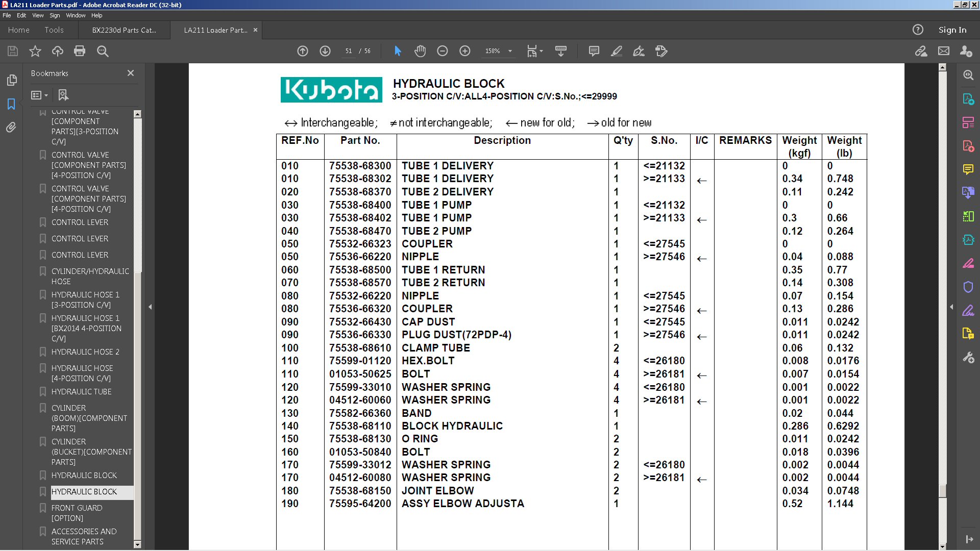Open the View menu

click(38, 15)
